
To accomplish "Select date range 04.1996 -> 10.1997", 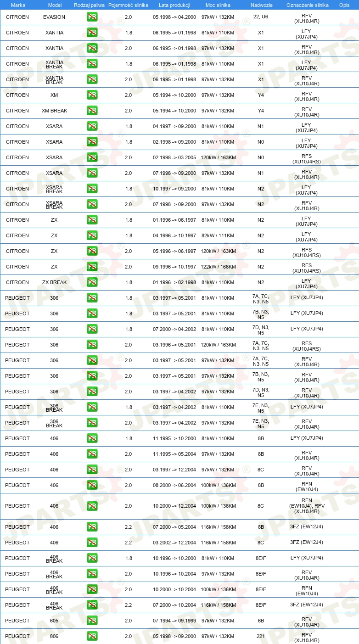I will tap(174, 235).
